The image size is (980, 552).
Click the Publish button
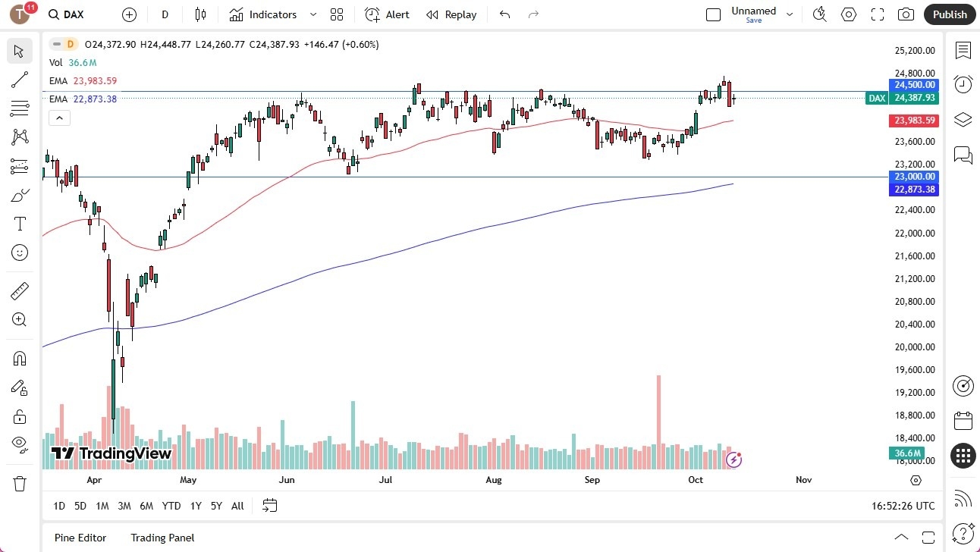pyautogui.click(x=949, y=14)
